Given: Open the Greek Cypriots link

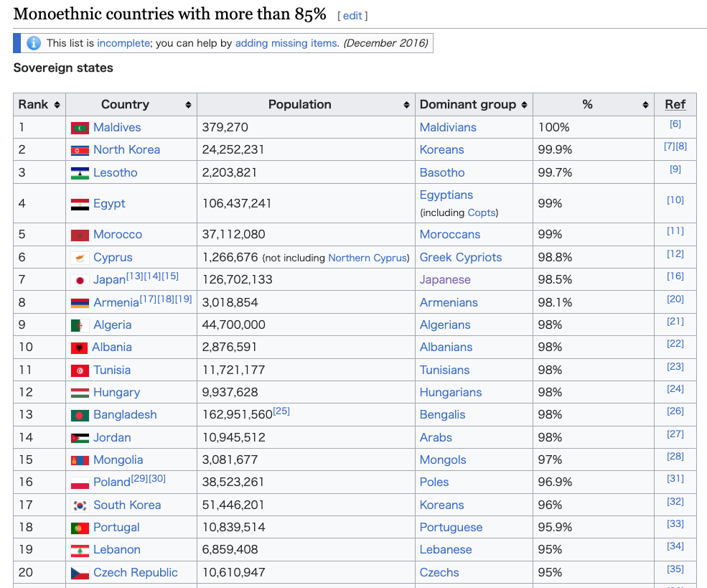Looking at the screenshot, I should click(x=460, y=258).
